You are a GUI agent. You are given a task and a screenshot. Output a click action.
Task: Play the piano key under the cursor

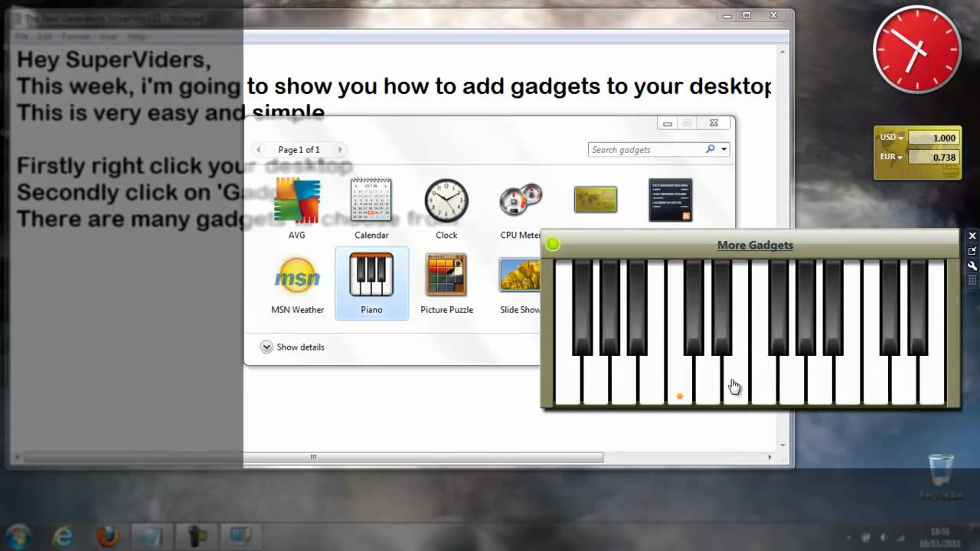(737, 379)
